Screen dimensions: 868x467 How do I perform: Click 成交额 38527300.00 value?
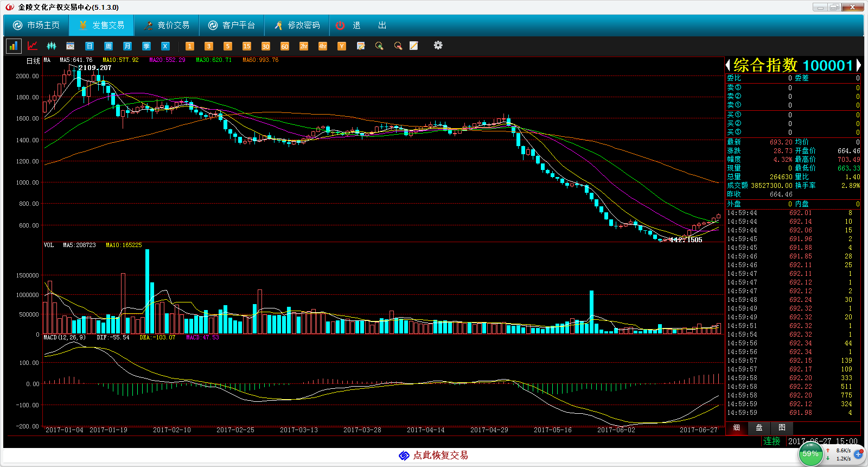click(771, 186)
